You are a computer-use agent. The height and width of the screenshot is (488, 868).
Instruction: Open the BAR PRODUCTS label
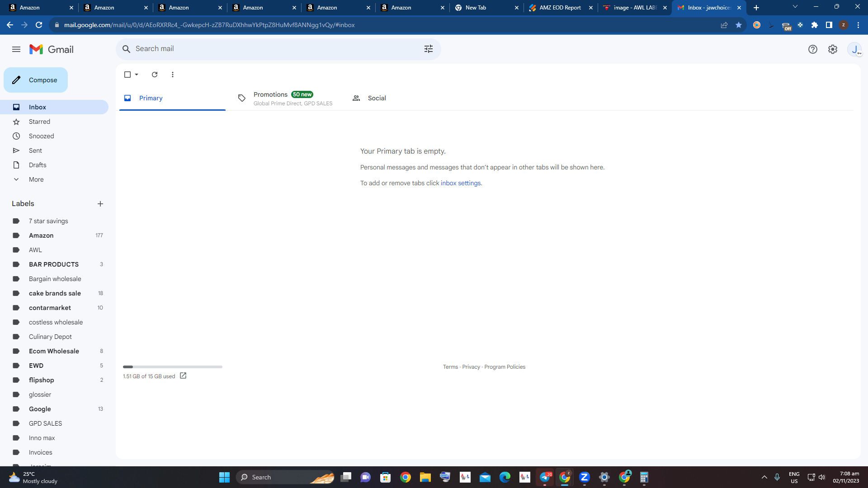coord(54,264)
